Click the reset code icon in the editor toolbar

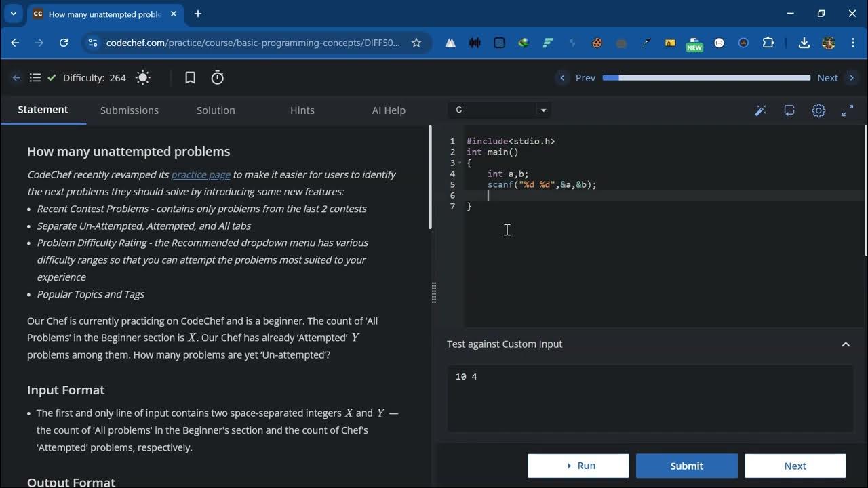pos(789,110)
